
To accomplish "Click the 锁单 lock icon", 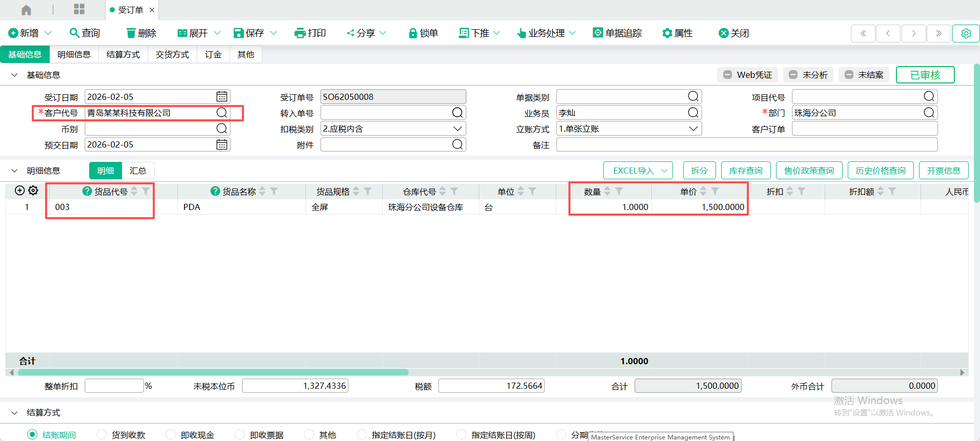I will coord(413,33).
